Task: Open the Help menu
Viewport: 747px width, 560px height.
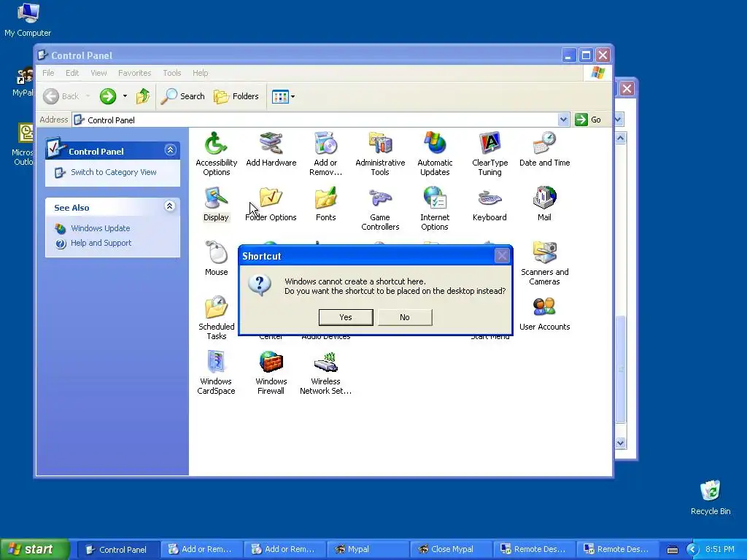Action: pyautogui.click(x=200, y=73)
